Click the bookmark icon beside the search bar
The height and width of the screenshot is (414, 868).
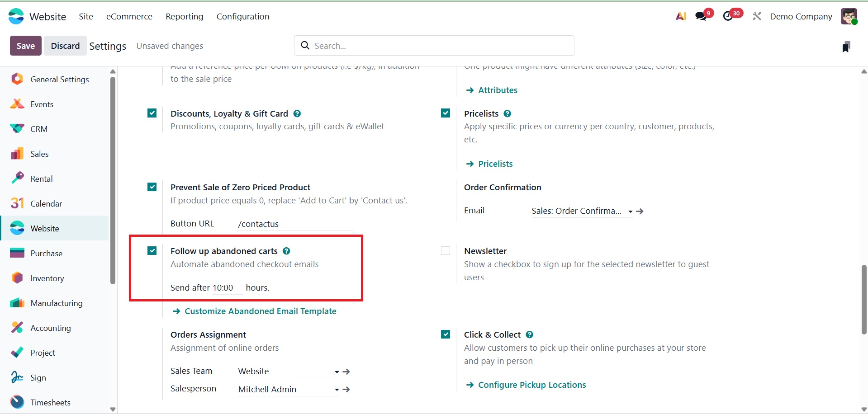tap(846, 47)
